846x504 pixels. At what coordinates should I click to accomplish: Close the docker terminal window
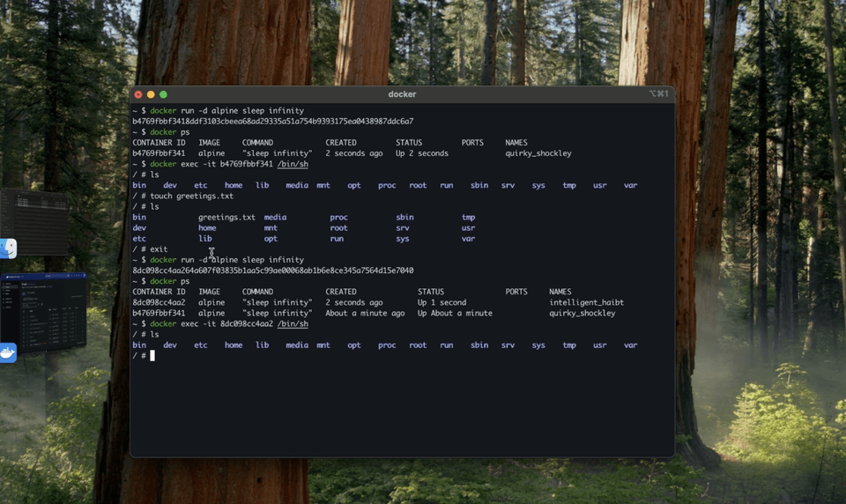(138, 94)
